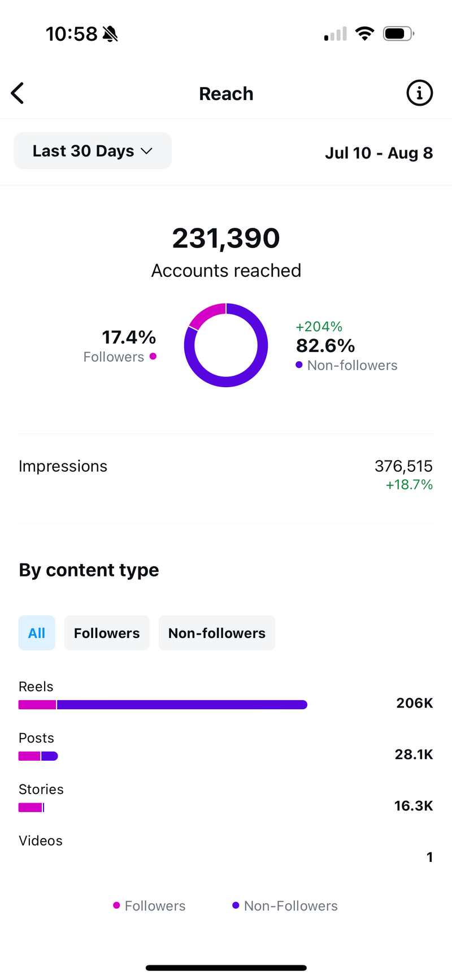
Task: Tap the pink Followers legend dot
Action: pyautogui.click(x=116, y=905)
